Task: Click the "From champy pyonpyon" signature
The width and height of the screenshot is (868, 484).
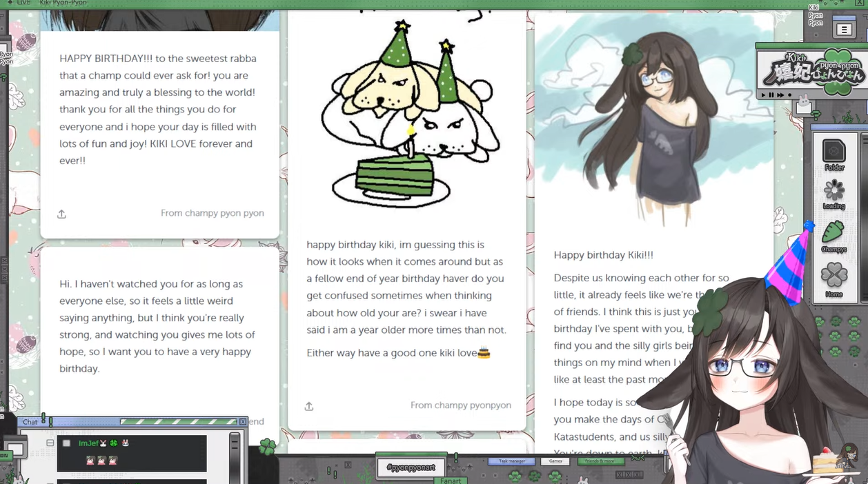Action: (x=461, y=405)
